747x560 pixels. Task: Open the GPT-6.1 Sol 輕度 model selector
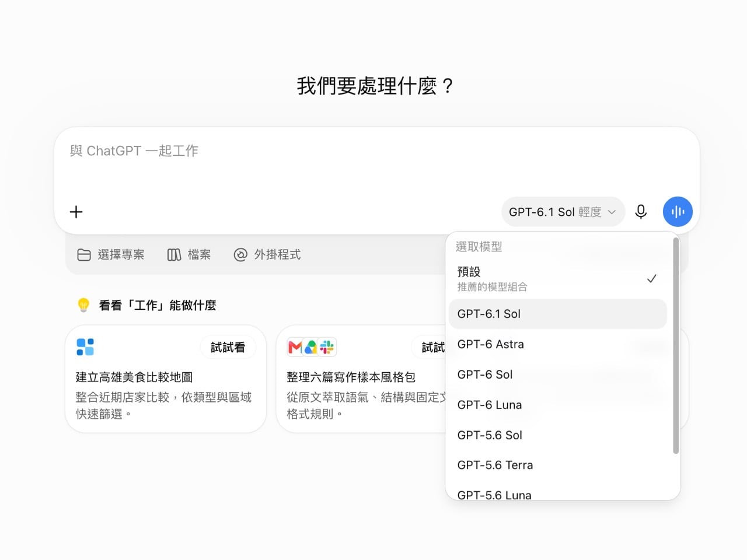tap(563, 212)
